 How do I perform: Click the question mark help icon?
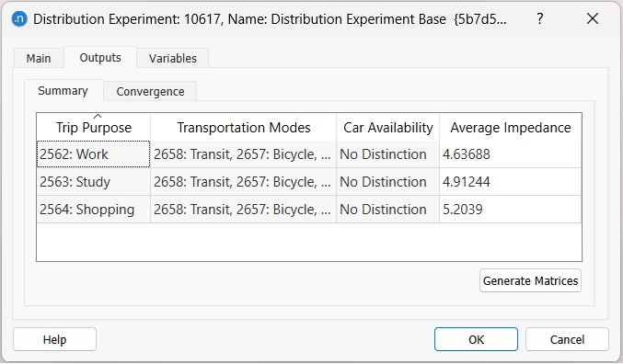(539, 18)
